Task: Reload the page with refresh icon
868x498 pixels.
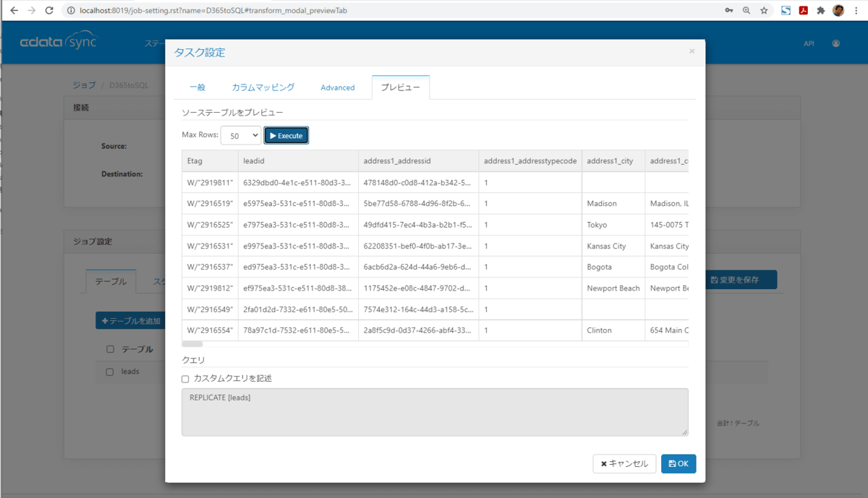Action: [x=49, y=11]
